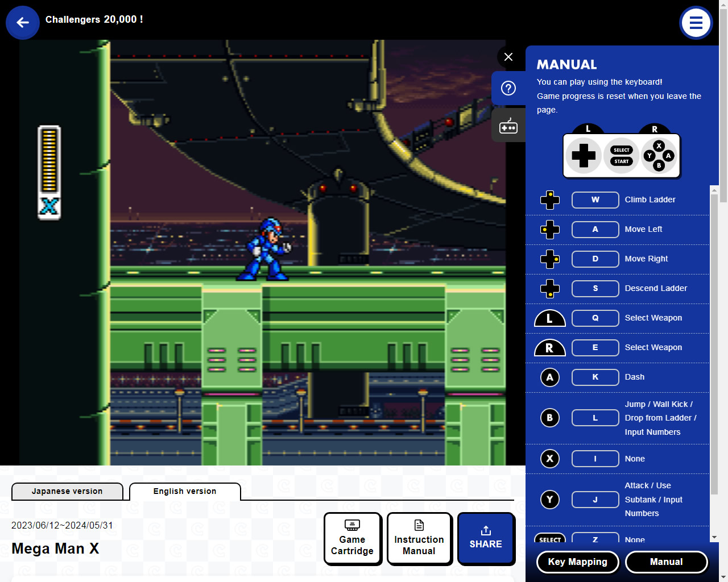Click the 'Dash' action label
Viewport: 728px width, 582px height.
pos(635,377)
